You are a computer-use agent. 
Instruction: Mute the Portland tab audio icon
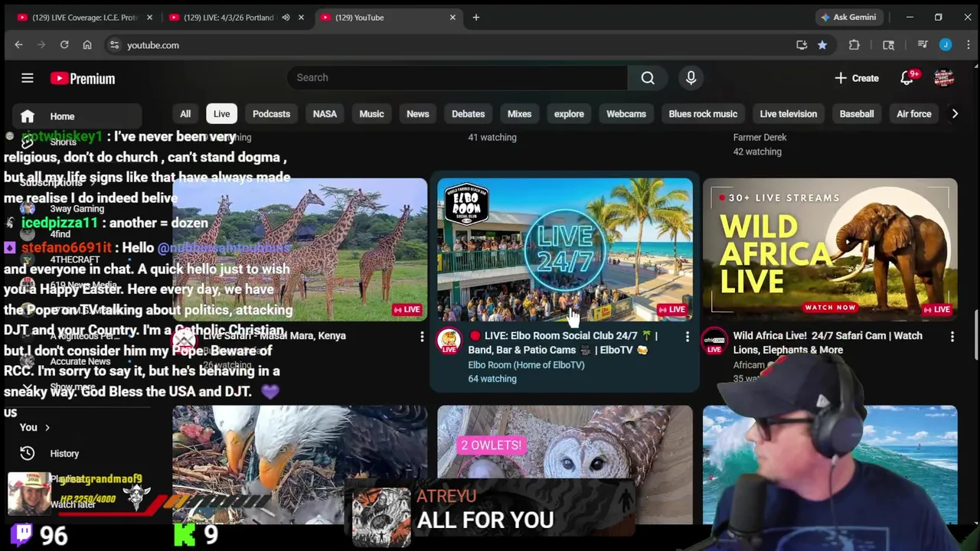point(286,17)
